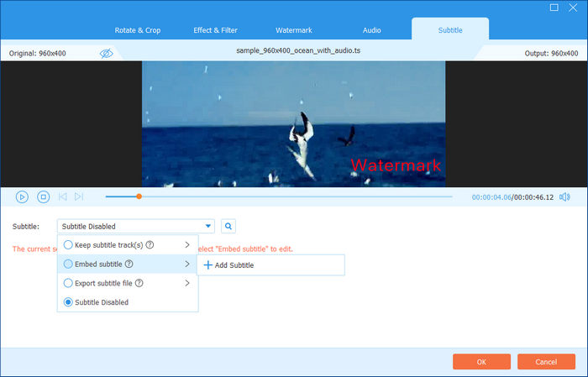588x377 pixels.
Task: Click the file name sample_960x400_ocean_with_audio.ts
Action: click(298, 50)
